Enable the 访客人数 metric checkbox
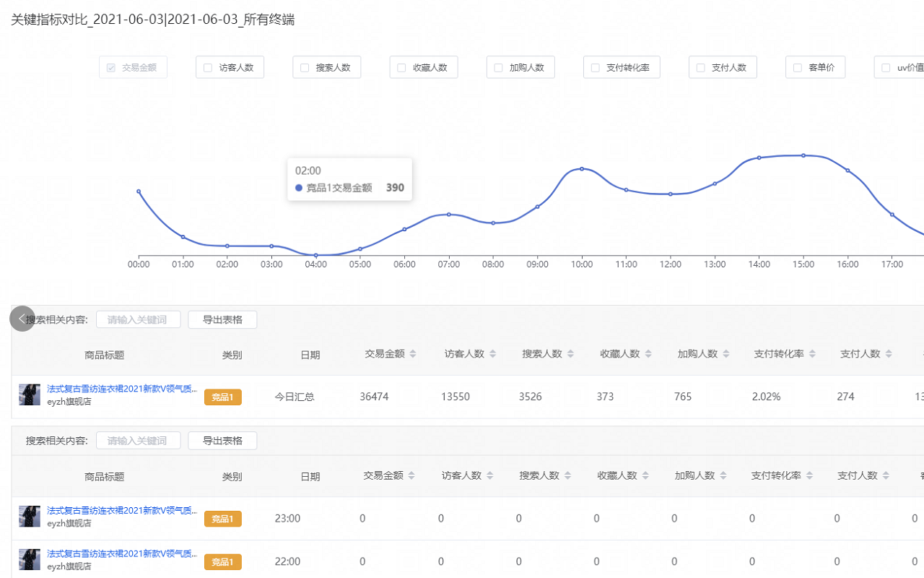This screenshot has height=578, width=924. pyautogui.click(x=208, y=68)
